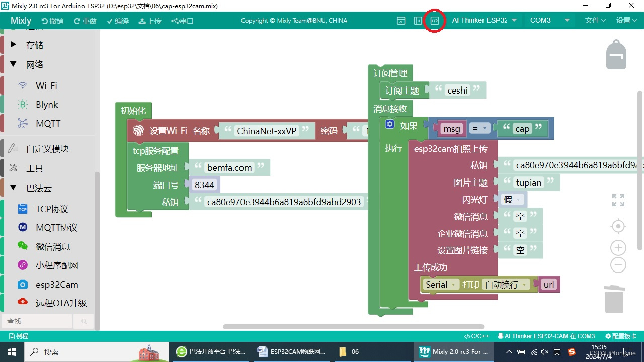This screenshot has height=362, width=644.
Task: Click the server address field bemfa.com
Action: pos(229,168)
